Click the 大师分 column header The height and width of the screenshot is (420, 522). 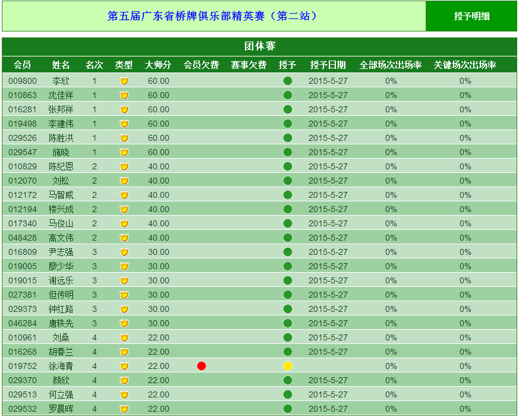(x=158, y=65)
